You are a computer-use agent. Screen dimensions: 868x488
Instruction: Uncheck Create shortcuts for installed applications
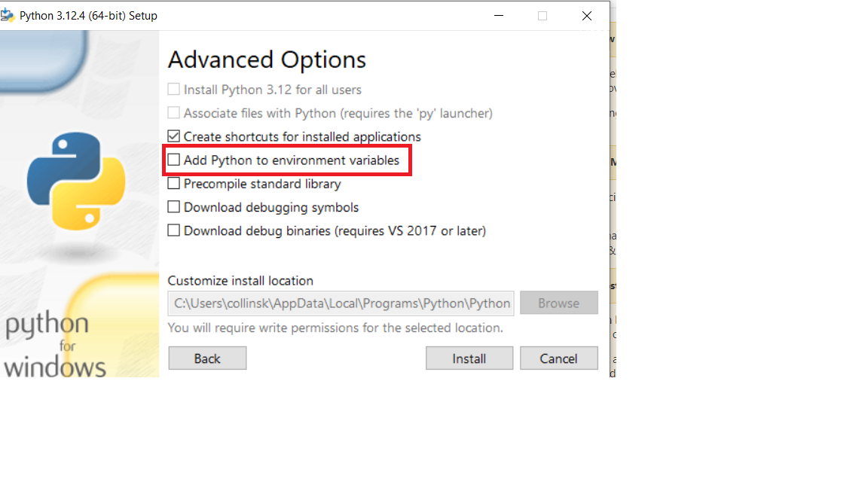pyautogui.click(x=174, y=136)
